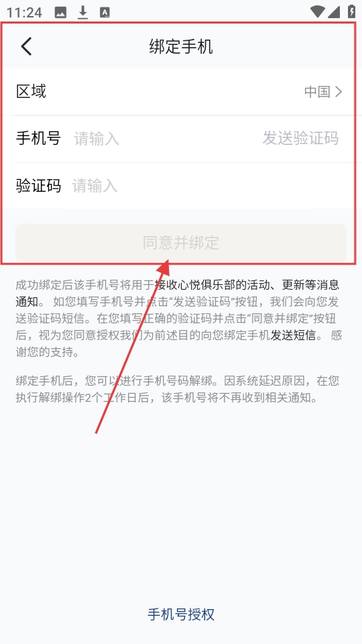Tap the download icon in status bar
362x644 pixels.
click(x=83, y=13)
